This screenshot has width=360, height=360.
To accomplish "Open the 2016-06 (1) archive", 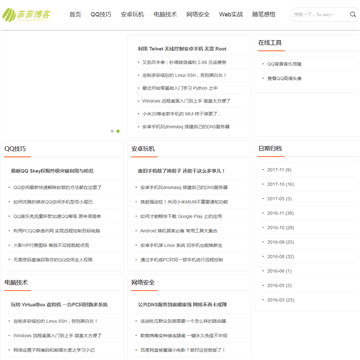I will [x=279, y=271].
